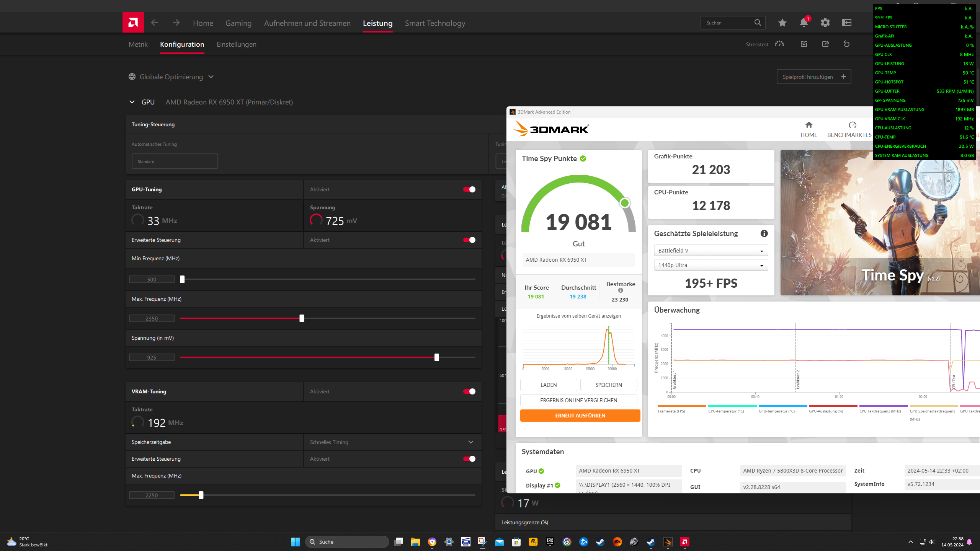Switch to the Gaming tab
This screenshot has height=551, width=980.
pyautogui.click(x=238, y=23)
